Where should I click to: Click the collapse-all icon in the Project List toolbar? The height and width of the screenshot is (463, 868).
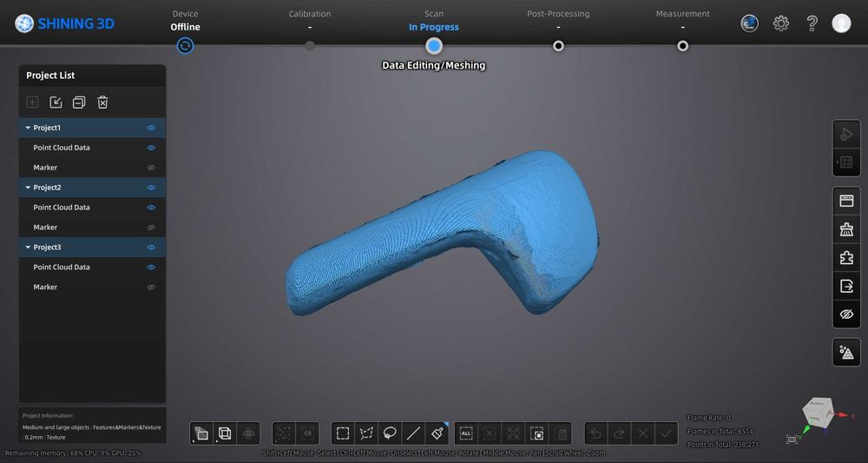click(x=79, y=102)
